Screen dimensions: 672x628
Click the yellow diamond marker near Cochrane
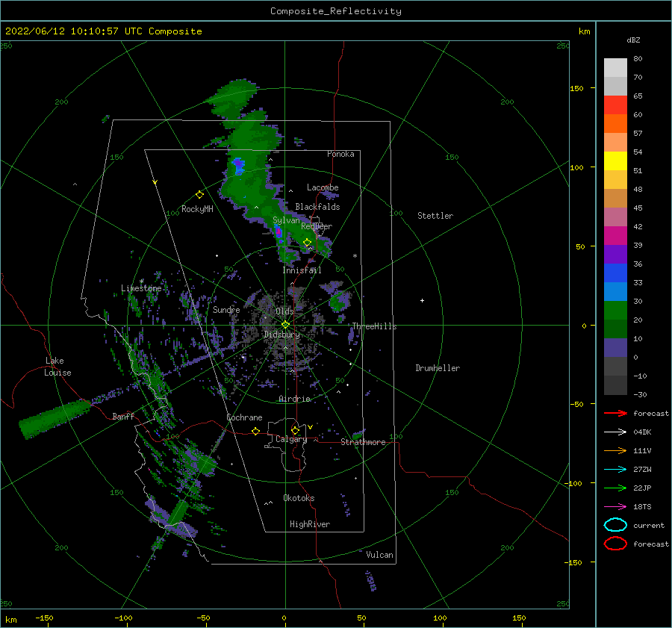click(255, 431)
